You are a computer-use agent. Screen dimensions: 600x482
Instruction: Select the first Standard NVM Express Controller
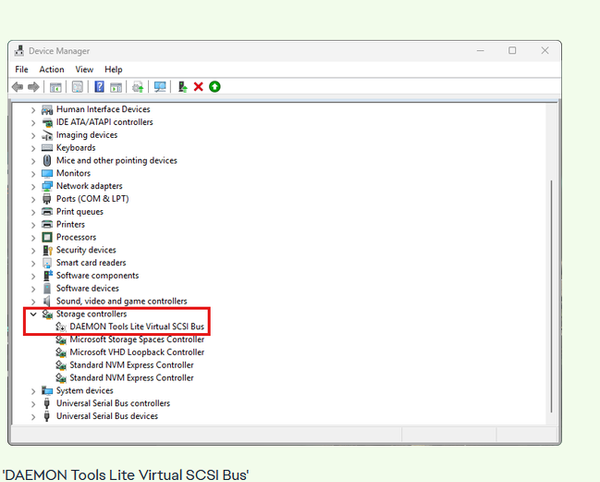click(x=131, y=365)
